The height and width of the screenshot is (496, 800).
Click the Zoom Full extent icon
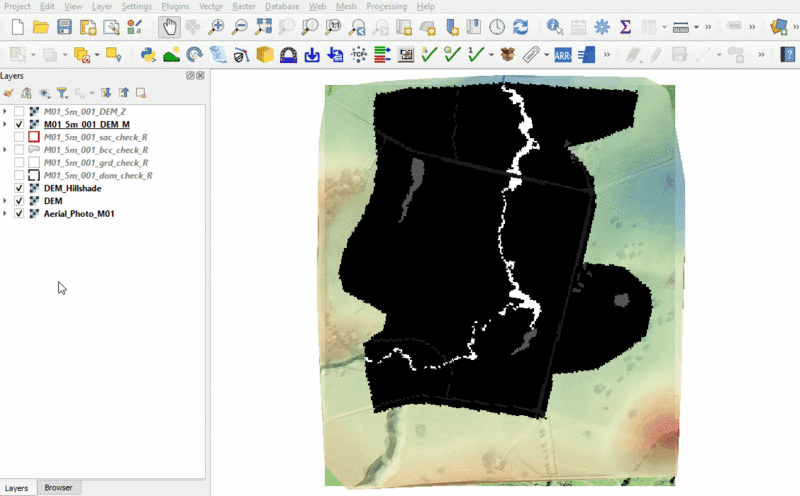(x=263, y=27)
